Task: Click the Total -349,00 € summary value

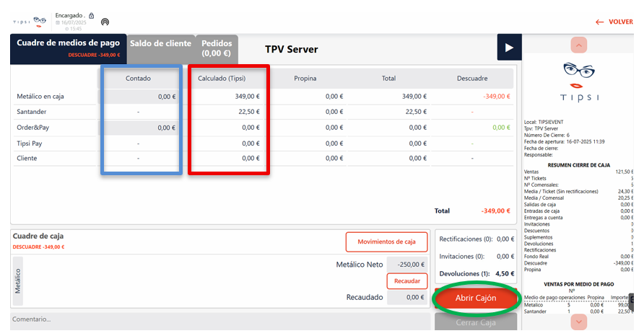Action: tap(496, 211)
